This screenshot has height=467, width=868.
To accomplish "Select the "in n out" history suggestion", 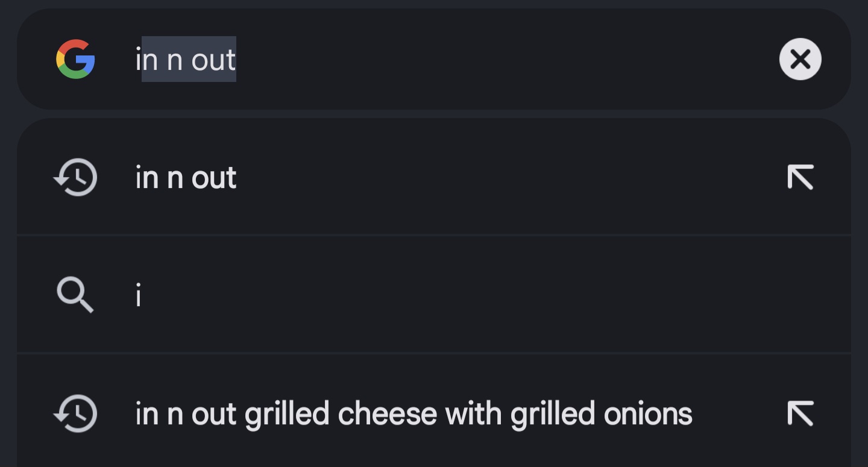I will (434, 177).
